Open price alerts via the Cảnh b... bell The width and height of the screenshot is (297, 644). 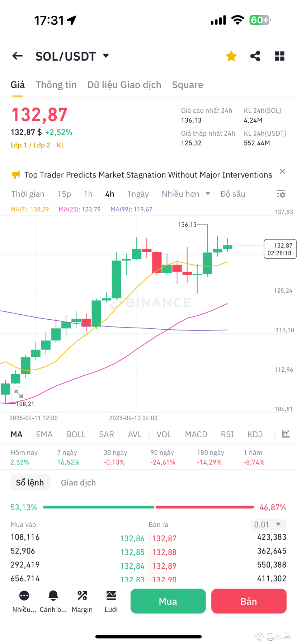coord(53,601)
